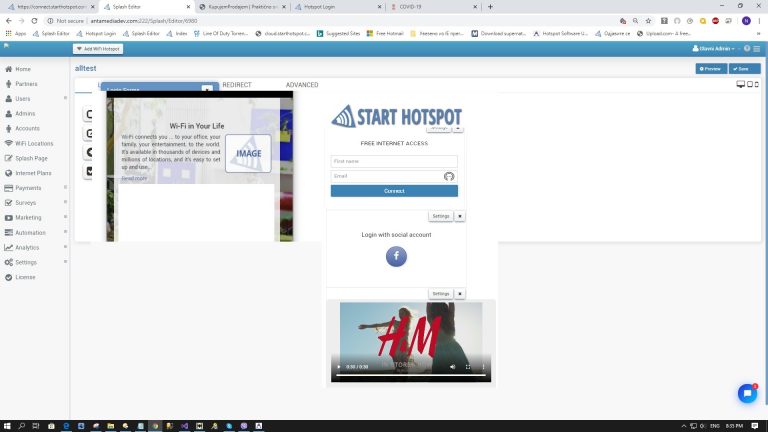Enter fullscreen on the video player
This screenshot has width=768, height=432.
468,367
